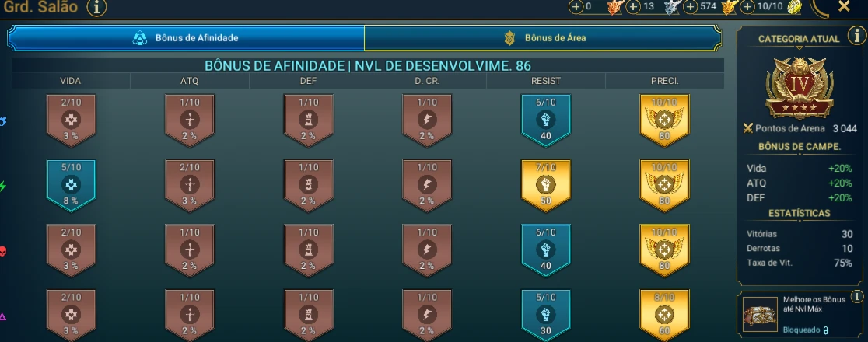Viewport: 868px width, 342px height.
Task: Switch to the Bônus de Área tab
Action: point(543,37)
